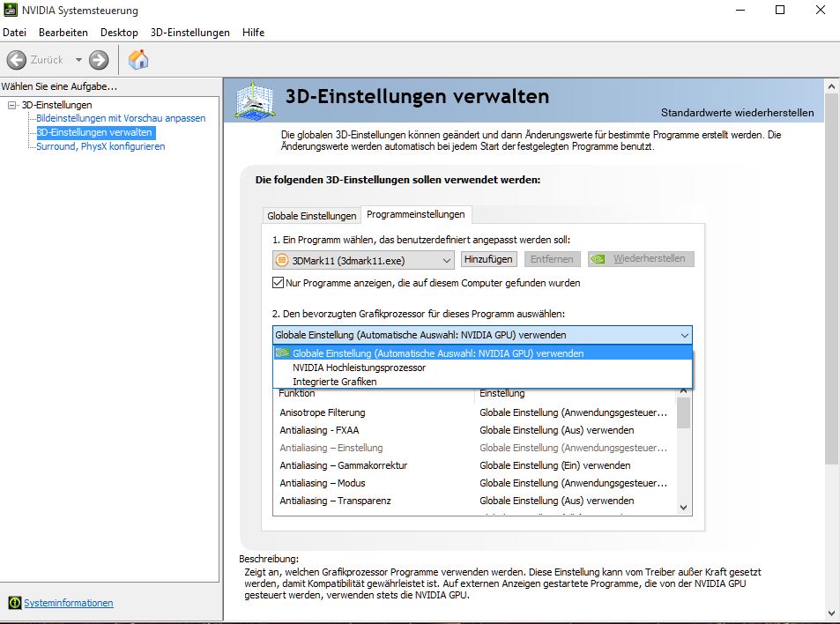The image size is (840, 624).
Task: Click the Systeminformationen icon
Action: click(x=15, y=603)
